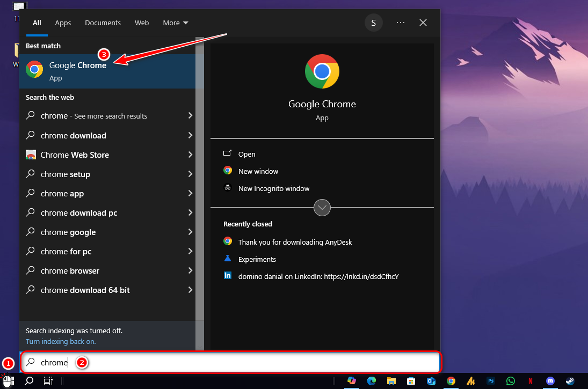
Task: Expand the Chrome actions list chevron
Action: (x=322, y=207)
